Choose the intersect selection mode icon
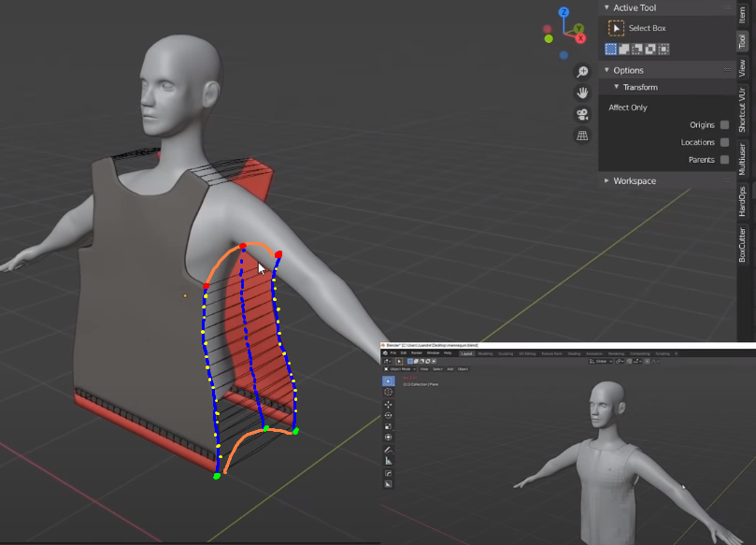 click(663, 49)
